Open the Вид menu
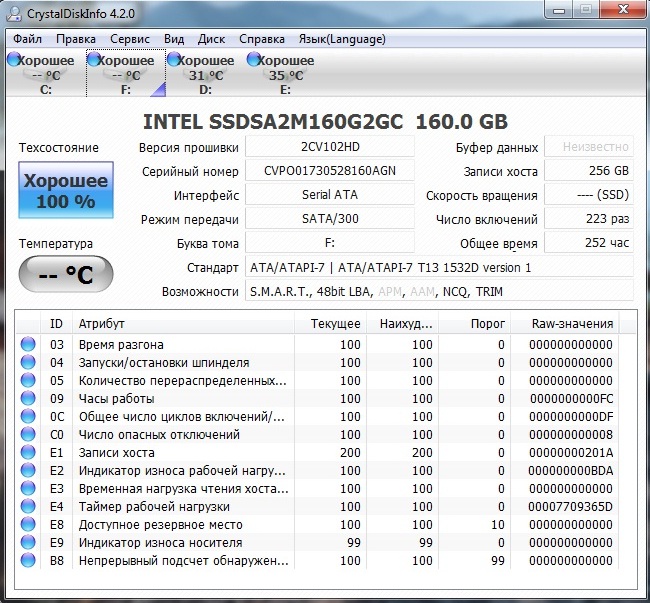This screenshot has height=603, width=650. point(174,39)
